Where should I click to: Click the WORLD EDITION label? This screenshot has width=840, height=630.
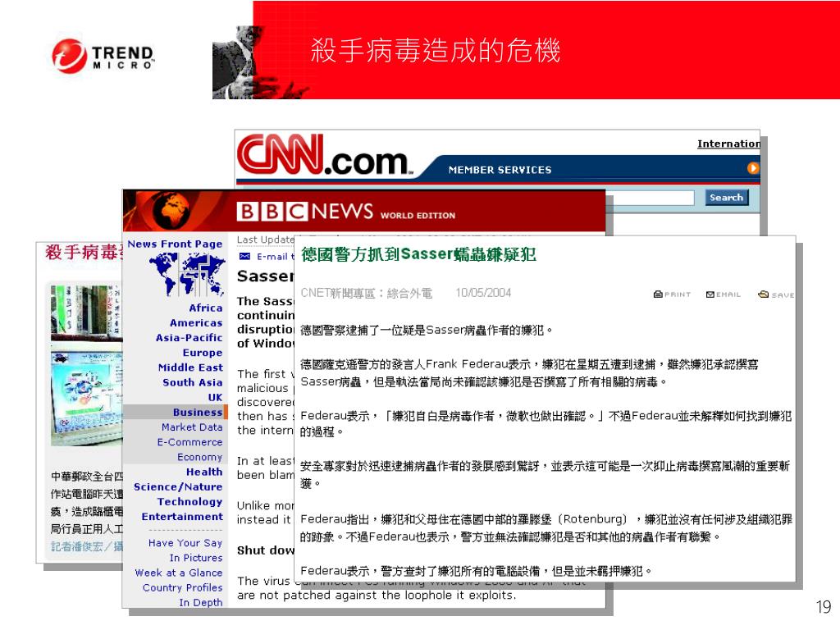coord(418,216)
